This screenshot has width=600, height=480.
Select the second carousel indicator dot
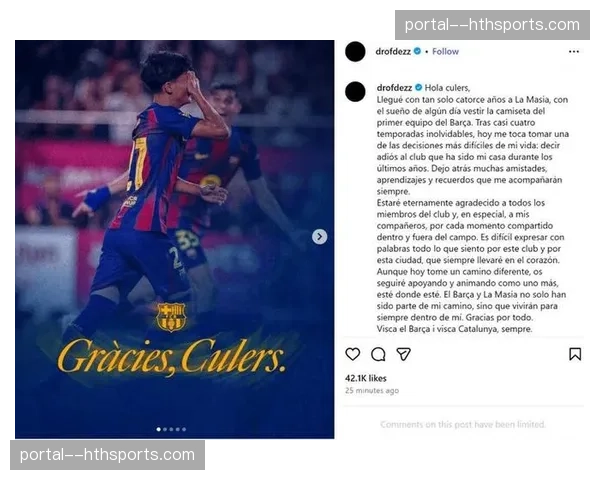(x=165, y=429)
